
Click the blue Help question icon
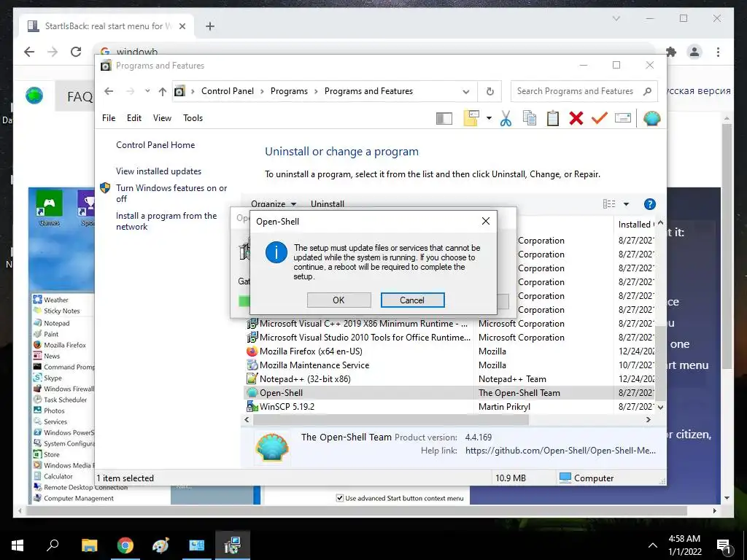tap(649, 204)
